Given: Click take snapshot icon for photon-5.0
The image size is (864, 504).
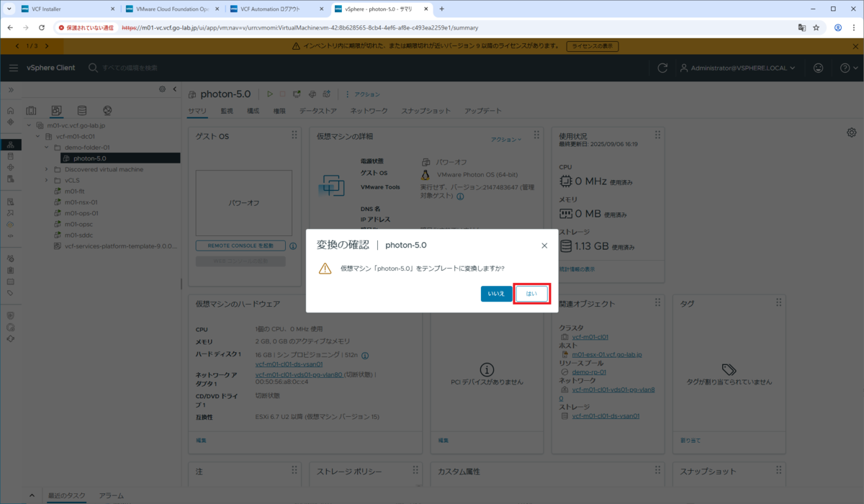Looking at the screenshot, I should coord(327,94).
